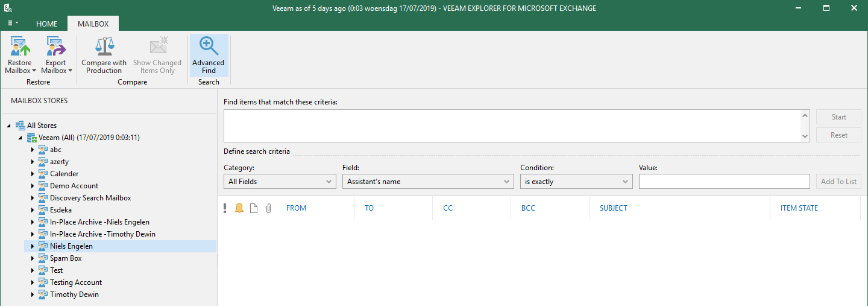Click the Discovery Search Mailbox icon

[43, 198]
